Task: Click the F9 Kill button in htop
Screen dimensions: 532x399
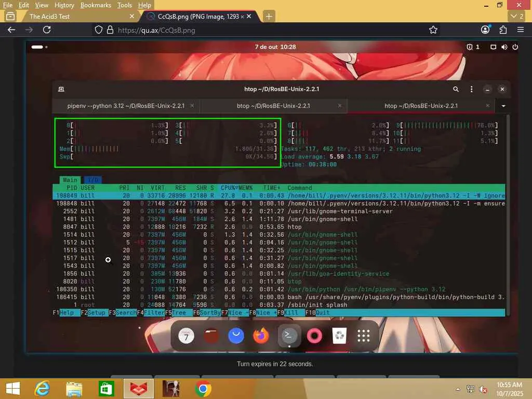Action: (x=291, y=312)
